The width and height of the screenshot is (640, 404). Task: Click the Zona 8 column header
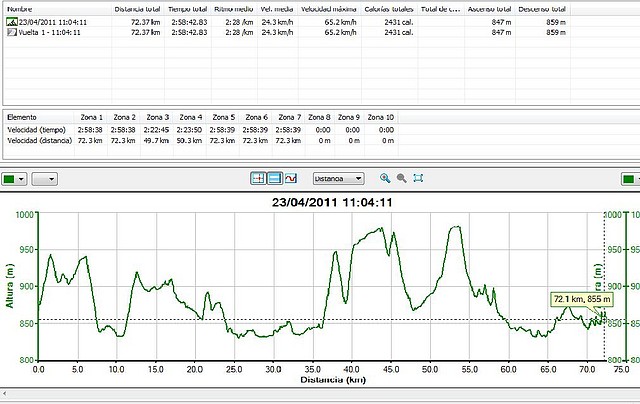[x=319, y=117]
